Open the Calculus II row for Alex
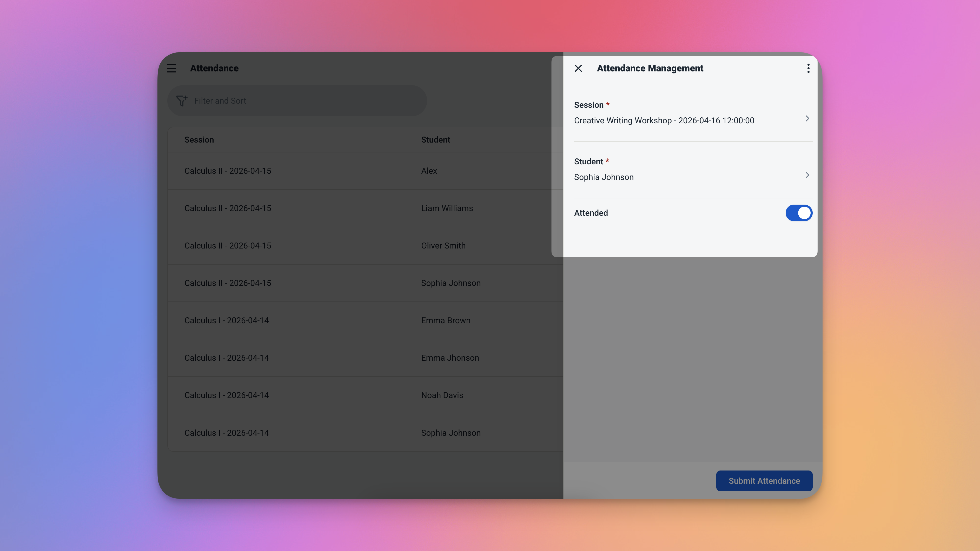The height and width of the screenshot is (551, 980). click(228, 171)
